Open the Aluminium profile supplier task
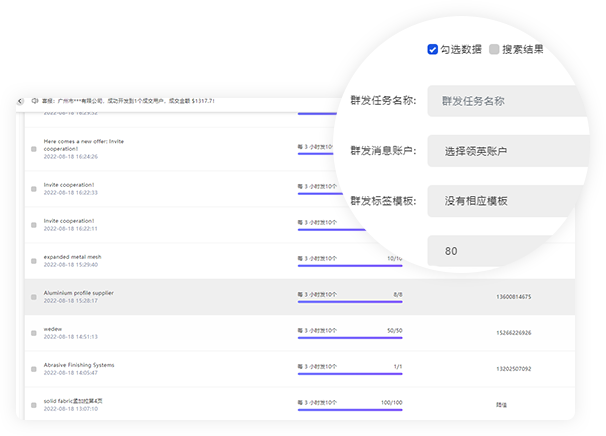The image size is (606, 436). tap(78, 293)
